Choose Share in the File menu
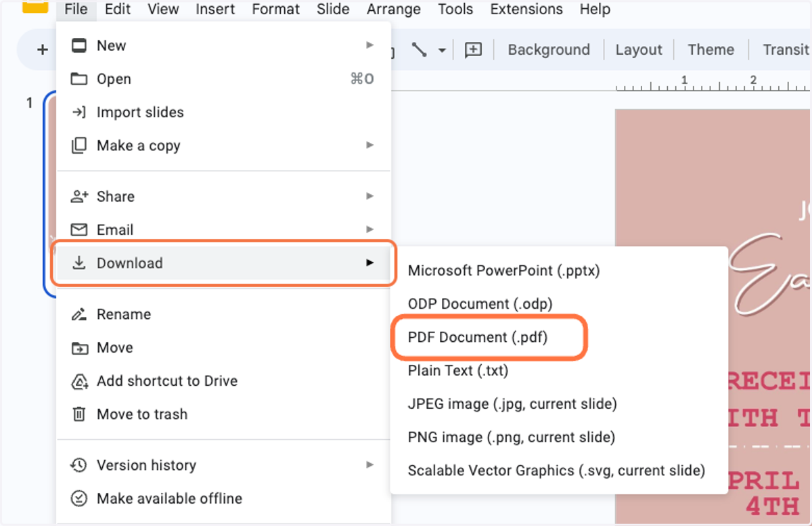Screen dimensions: 812x526 point(223,196)
